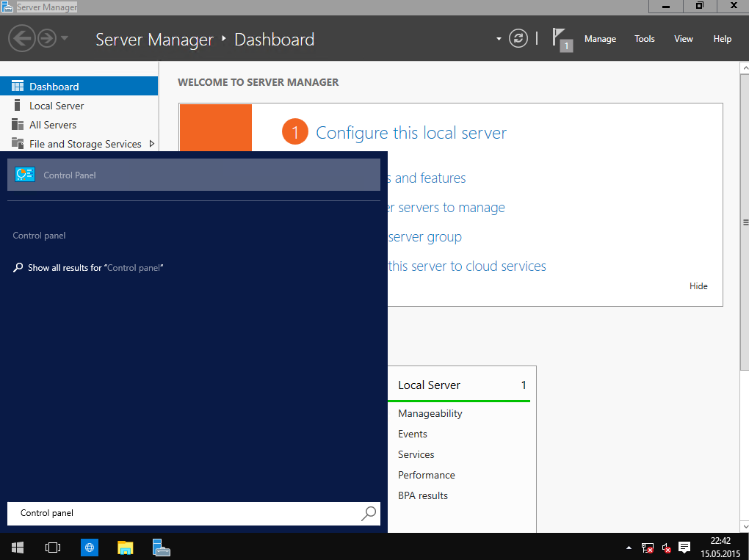The image size is (749, 560).
Task: Open Task View on the taskbar
Action: click(53, 547)
